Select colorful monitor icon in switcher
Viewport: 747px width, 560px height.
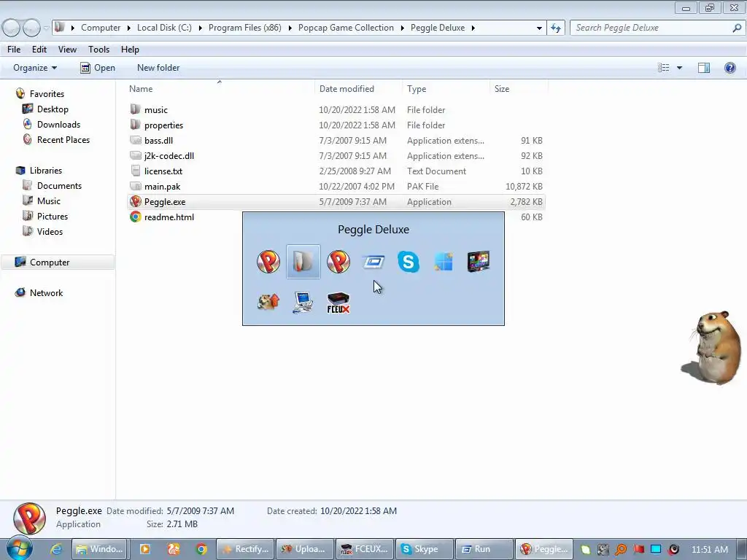coord(479,262)
